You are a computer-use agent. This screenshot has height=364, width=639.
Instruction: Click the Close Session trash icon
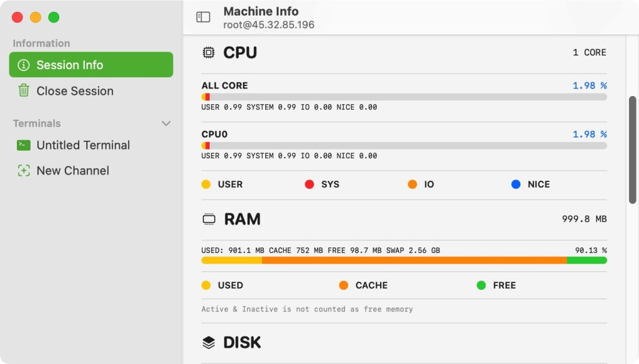coord(24,90)
